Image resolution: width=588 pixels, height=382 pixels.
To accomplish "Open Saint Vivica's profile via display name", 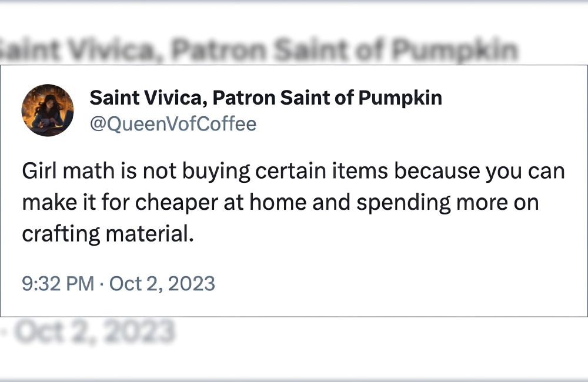I will [x=265, y=98].
